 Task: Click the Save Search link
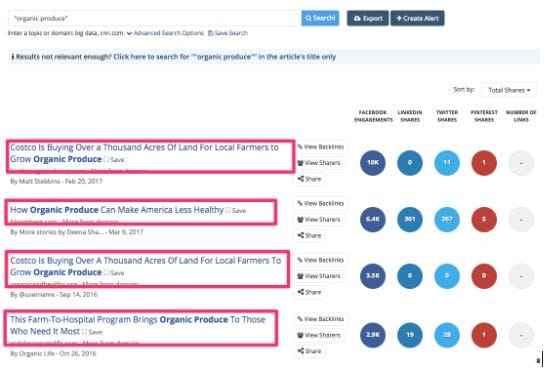pyautogui.click(x=228, y=33)
